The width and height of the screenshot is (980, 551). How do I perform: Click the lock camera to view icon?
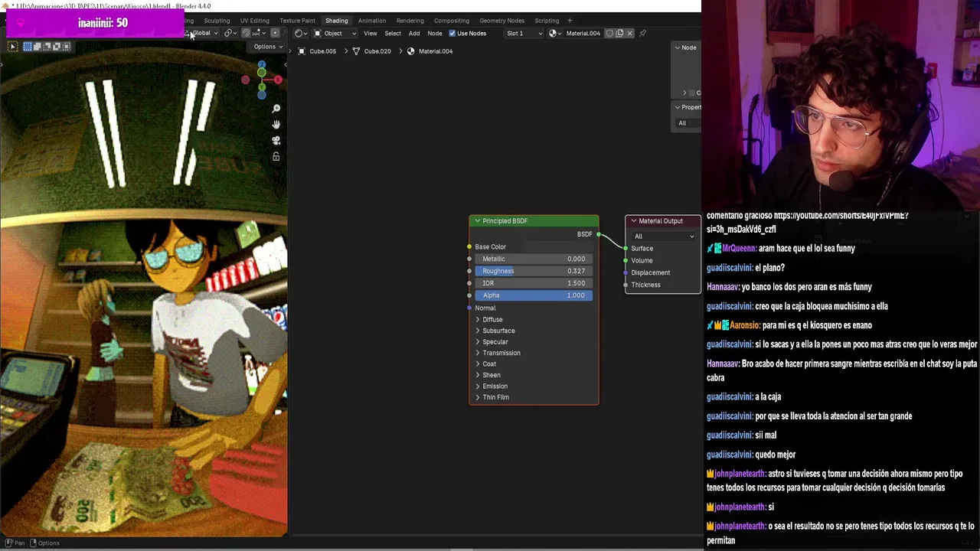click(276, 157)
